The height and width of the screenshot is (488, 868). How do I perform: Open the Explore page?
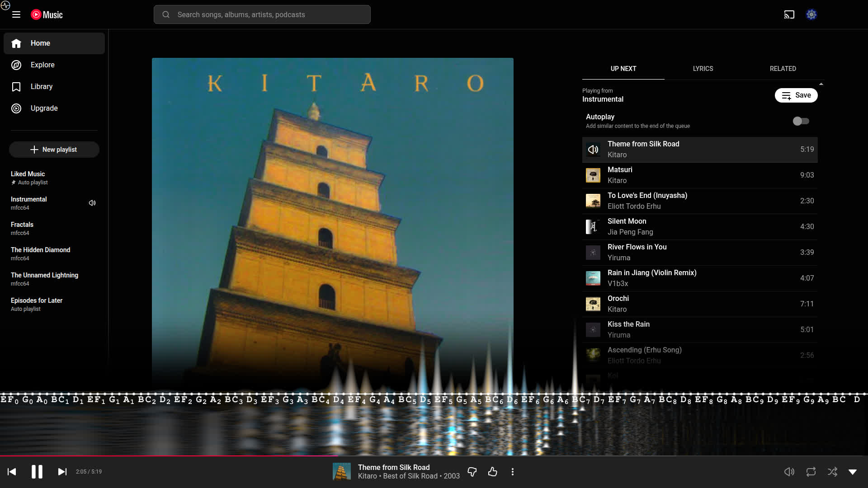(54, 65)
